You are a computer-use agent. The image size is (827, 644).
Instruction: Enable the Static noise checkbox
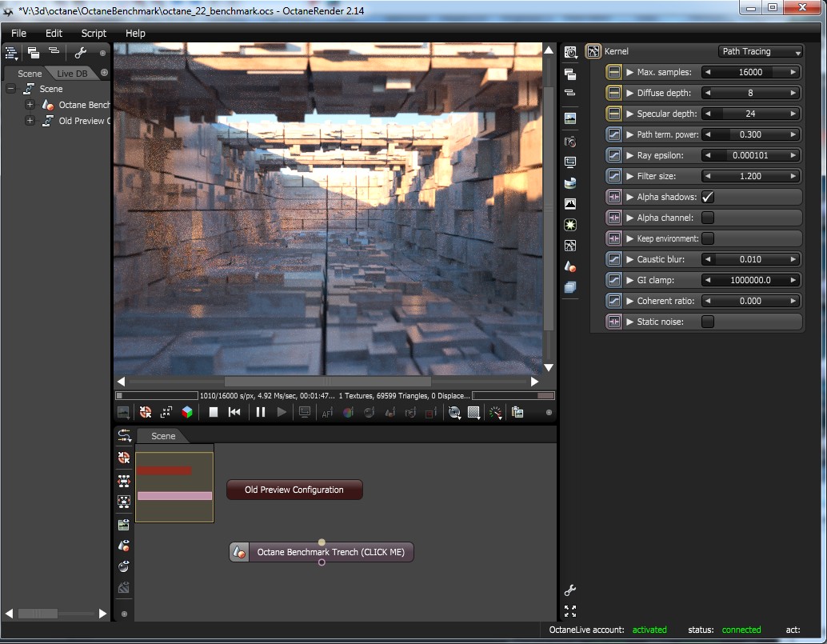click(x=708, y=322)
